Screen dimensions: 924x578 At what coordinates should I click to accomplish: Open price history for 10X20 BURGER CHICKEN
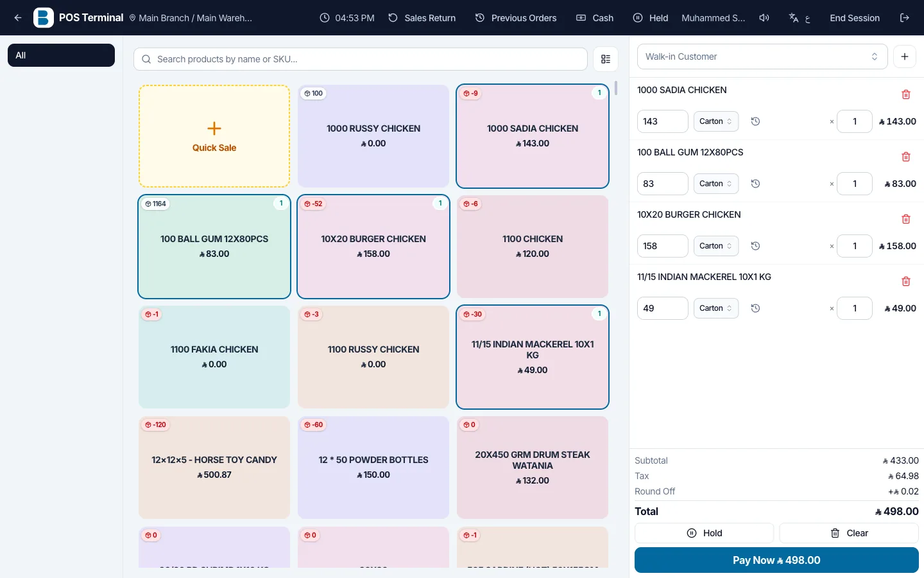(x=756, y=246)
